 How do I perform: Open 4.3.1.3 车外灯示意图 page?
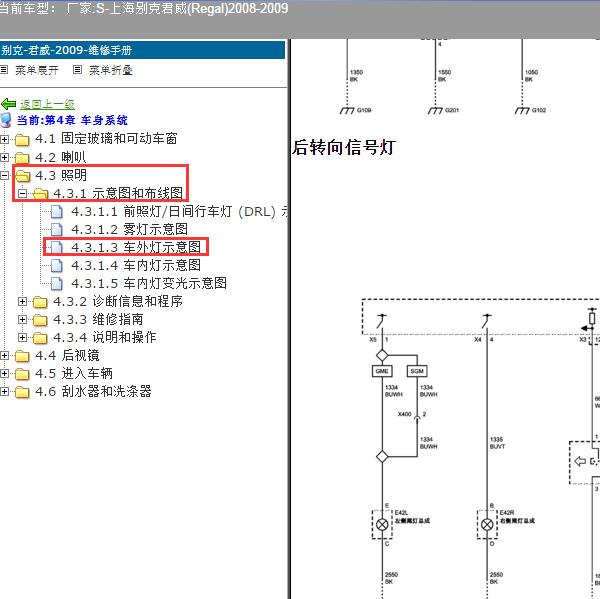136,247
